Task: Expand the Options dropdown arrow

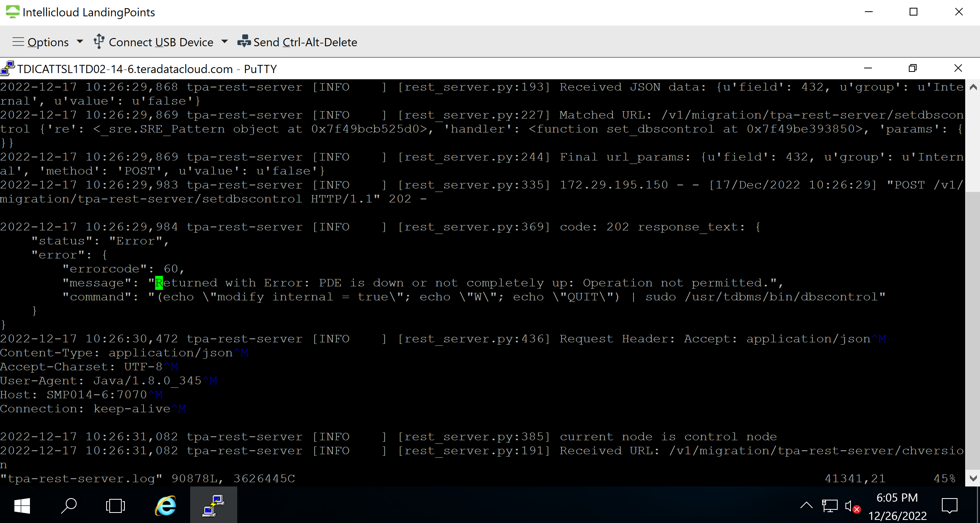Action: point(80,42)
